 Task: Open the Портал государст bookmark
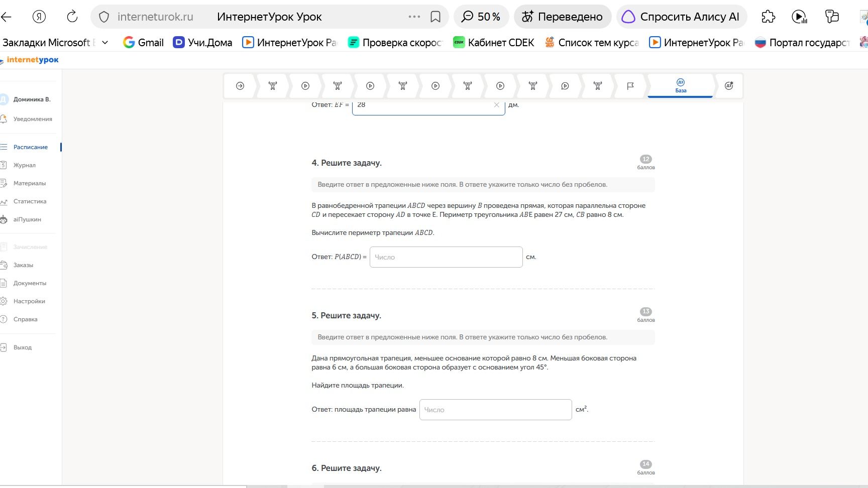(x=802, y=43)
